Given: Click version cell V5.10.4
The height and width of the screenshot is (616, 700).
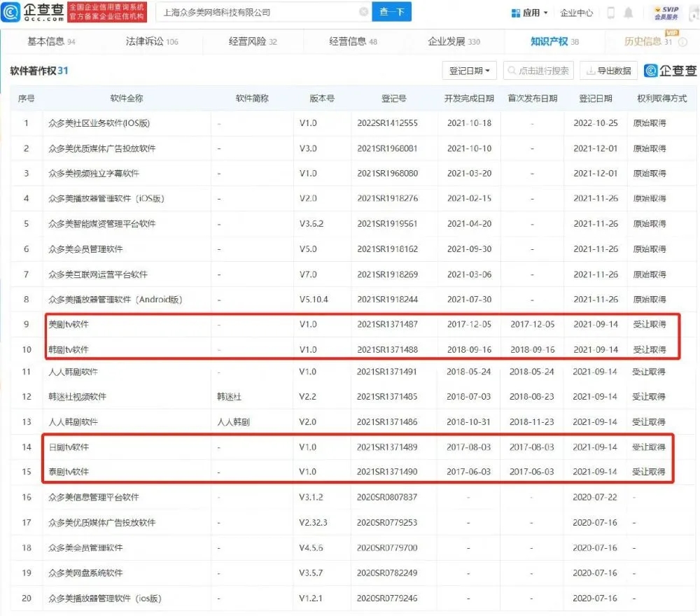Looking at the screenshot, I should click(x=314, y=300).
